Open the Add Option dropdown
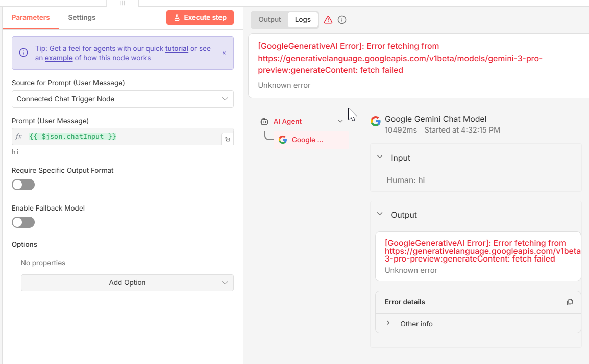The width and height of the screenshot is (589, 364). [x=127, y=283]
